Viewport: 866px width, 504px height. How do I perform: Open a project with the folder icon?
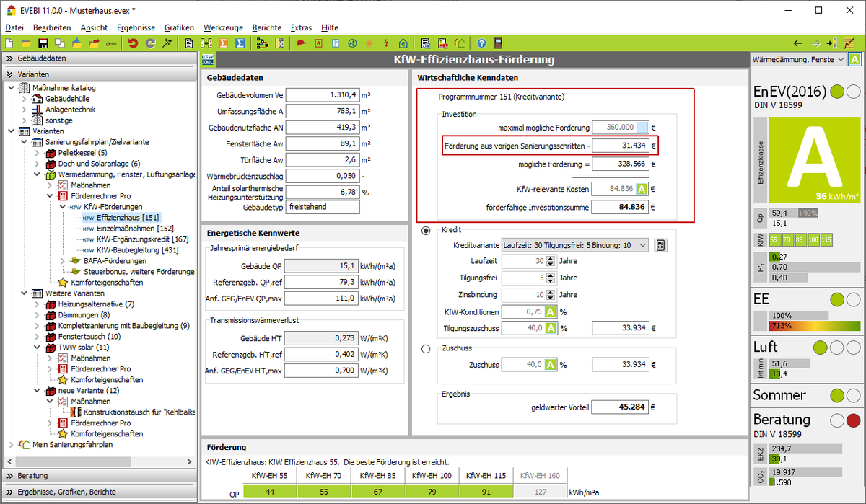tap(27, 43)
